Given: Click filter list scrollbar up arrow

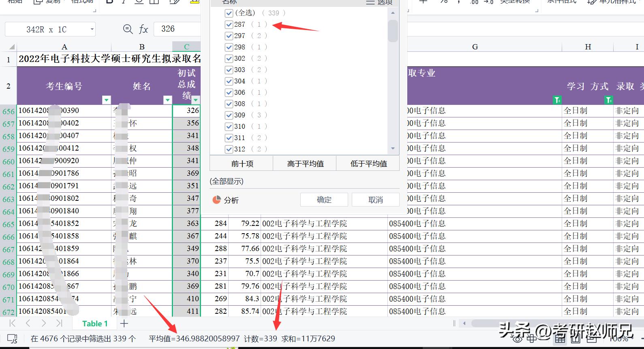Looking at the screenshot, I should click(x=393, y=13).
